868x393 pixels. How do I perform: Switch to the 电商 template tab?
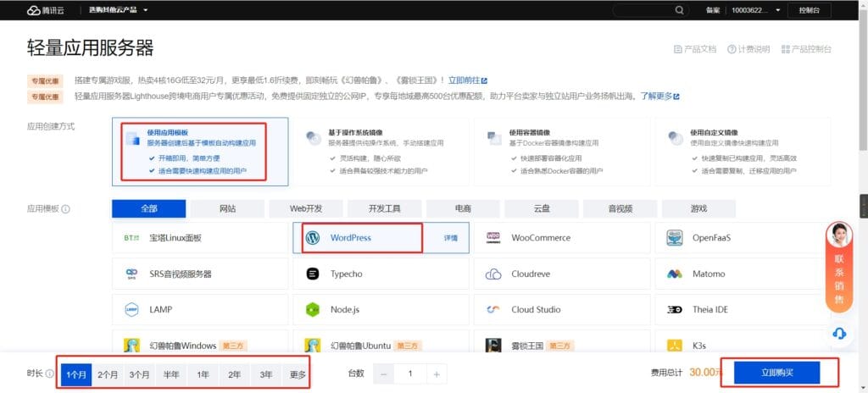(x=463, y=208)
